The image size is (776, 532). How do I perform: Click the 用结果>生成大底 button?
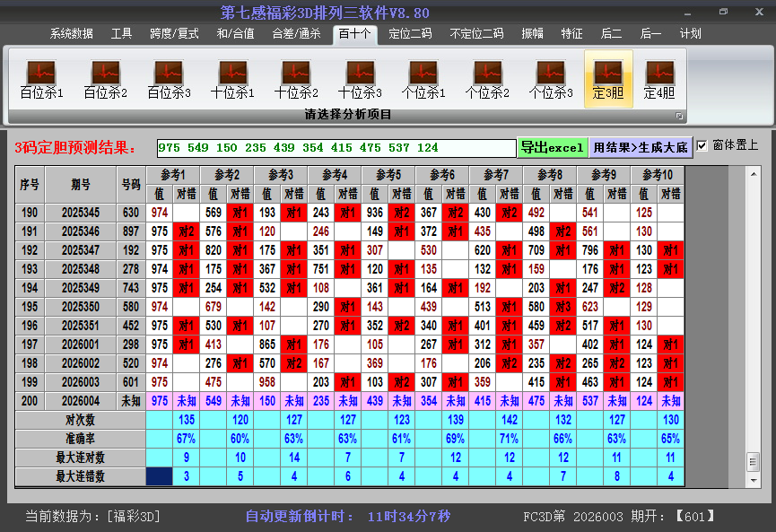click(x=640, y=145)
